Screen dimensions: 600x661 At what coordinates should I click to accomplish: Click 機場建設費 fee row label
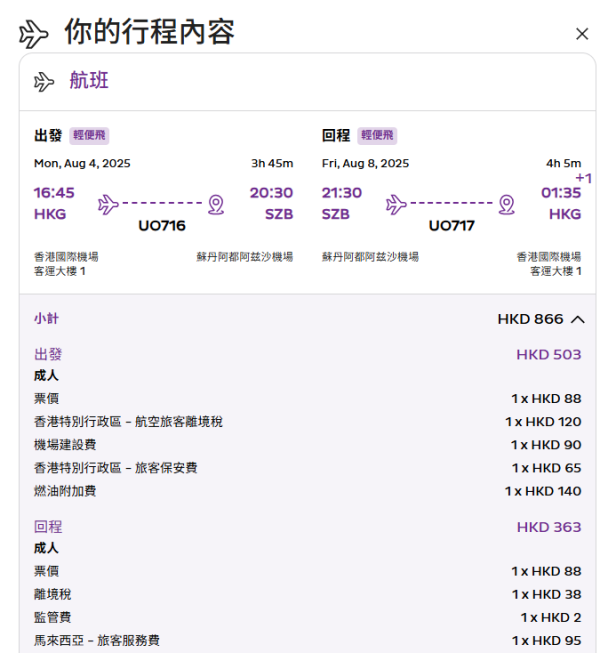[x=65, y=445]
